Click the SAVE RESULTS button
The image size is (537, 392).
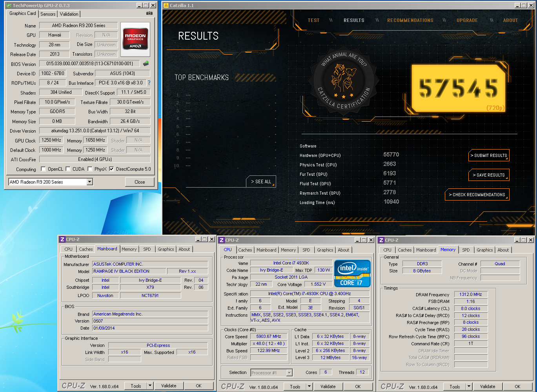click(x=489, y=175)
